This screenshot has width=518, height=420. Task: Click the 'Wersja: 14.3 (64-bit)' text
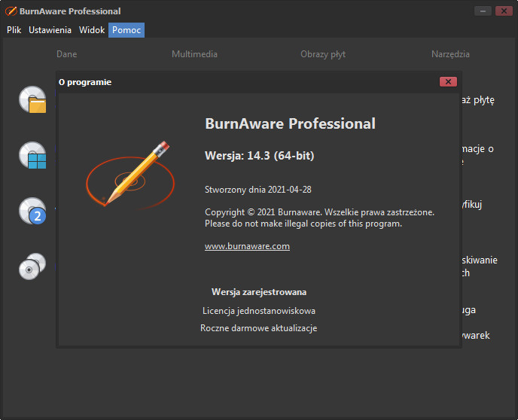pos(259,156)
